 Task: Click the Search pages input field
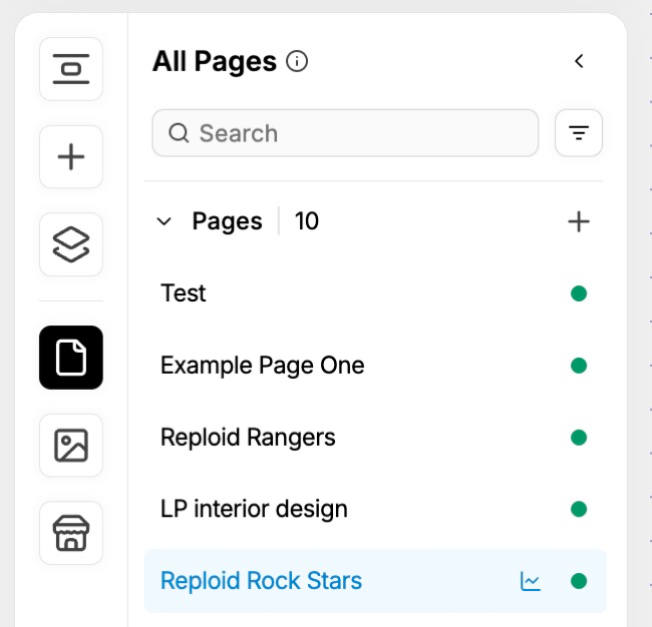[x=345, y=133]
